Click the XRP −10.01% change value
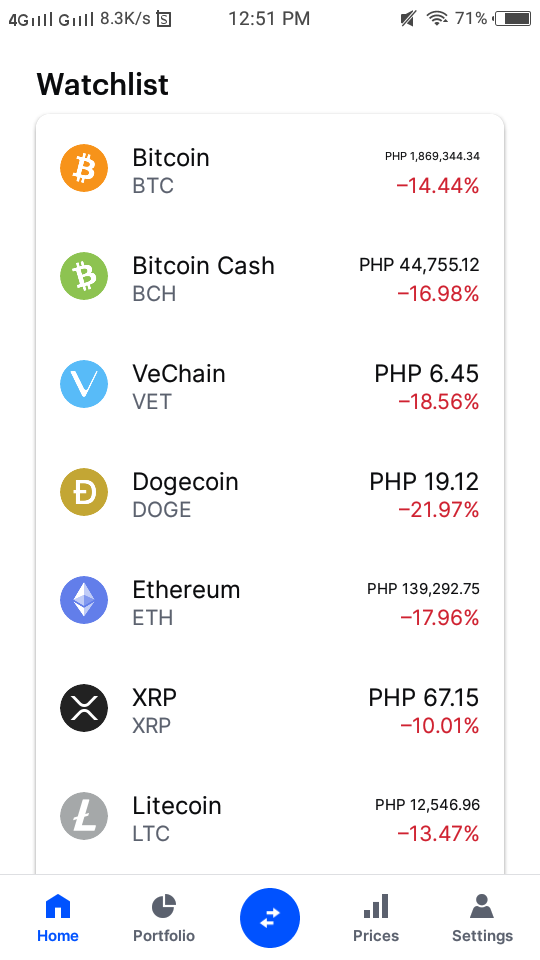 [440, 726]
